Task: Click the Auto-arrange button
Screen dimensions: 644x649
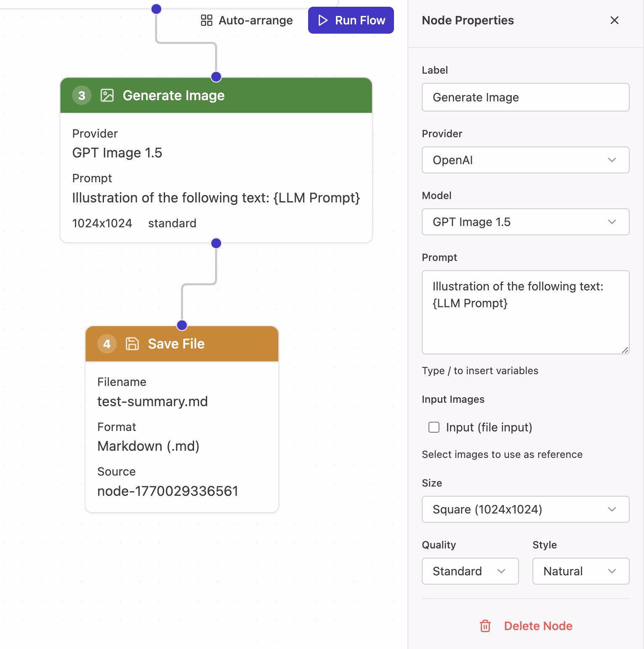Action: [x=247, y=20]
